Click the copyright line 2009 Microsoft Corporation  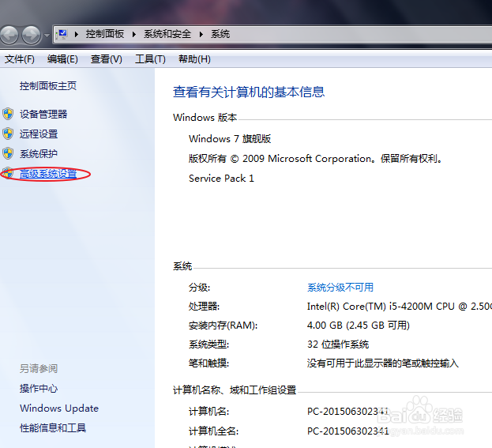[x=315, y=159]
